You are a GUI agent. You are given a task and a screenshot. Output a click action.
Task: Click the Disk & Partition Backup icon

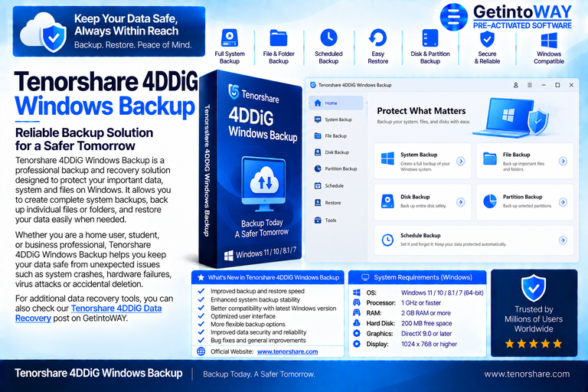pyautogui.click(x=430, y=38)
